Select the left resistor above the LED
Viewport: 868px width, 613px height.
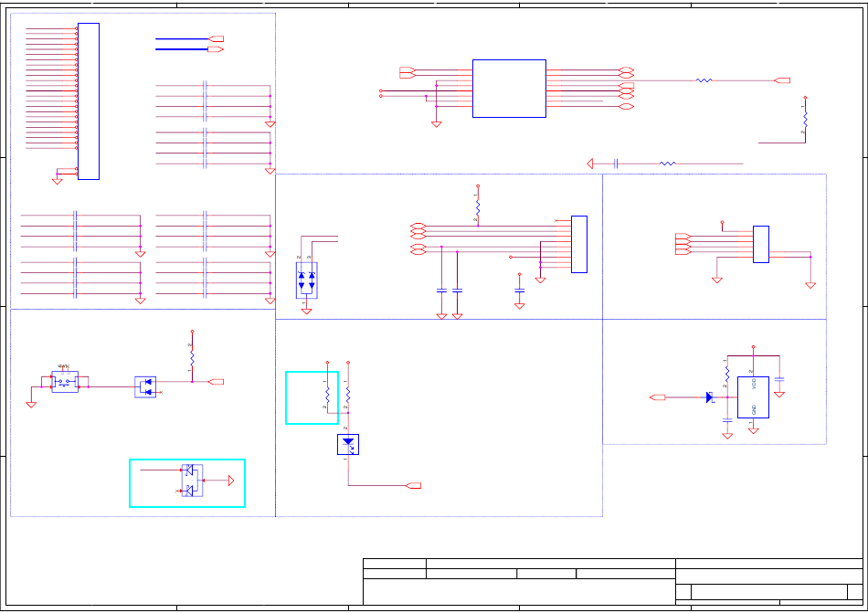click(x=328, y=395)
